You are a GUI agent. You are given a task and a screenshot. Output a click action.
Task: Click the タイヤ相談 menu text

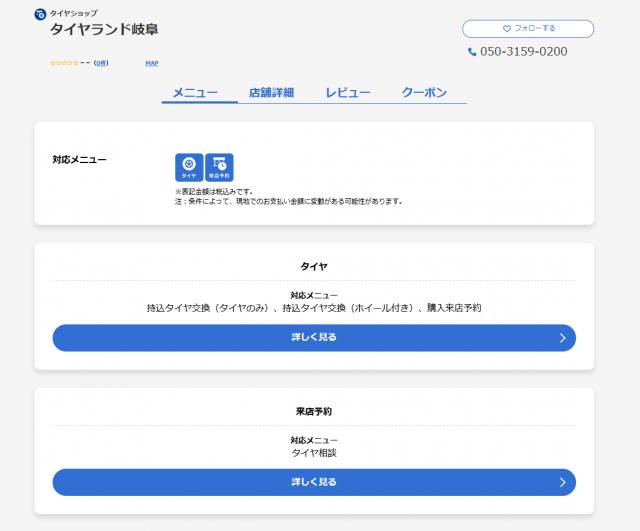(314, 453)
